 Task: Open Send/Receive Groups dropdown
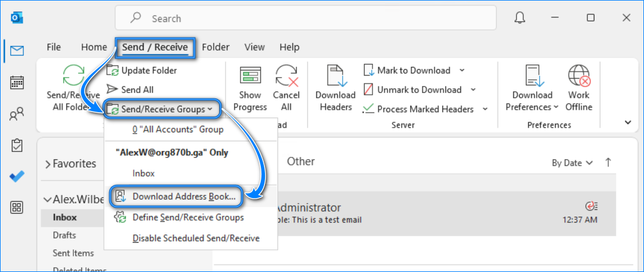point(161,109)
